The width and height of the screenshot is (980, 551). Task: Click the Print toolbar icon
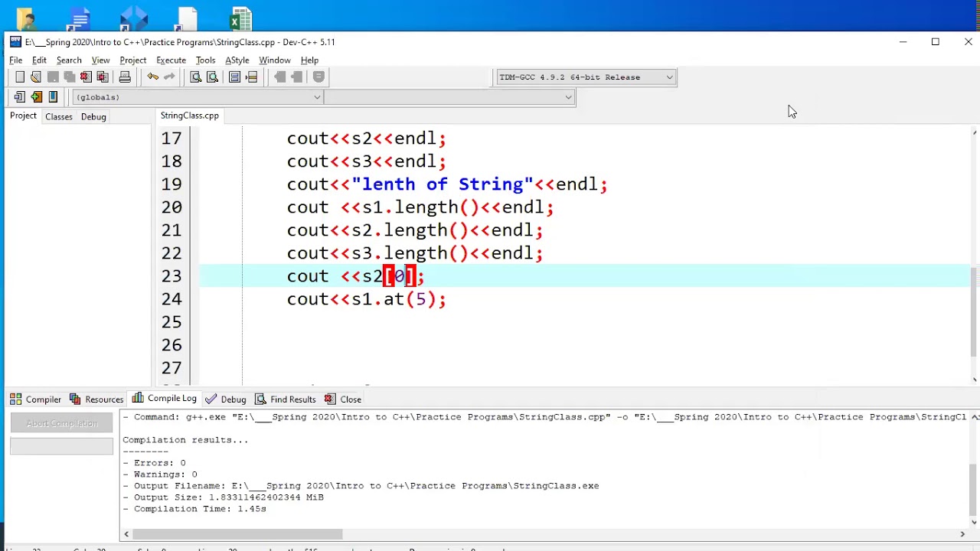click(x=125, y=77)
